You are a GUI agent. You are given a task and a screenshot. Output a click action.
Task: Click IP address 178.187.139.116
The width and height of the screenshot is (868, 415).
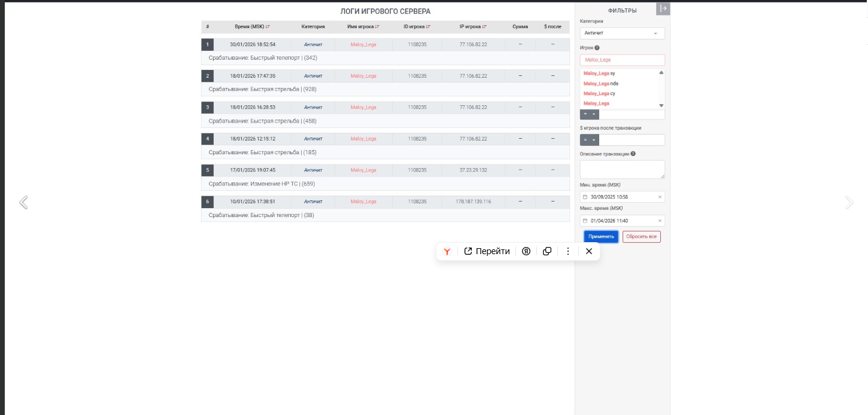coord(474,202)
